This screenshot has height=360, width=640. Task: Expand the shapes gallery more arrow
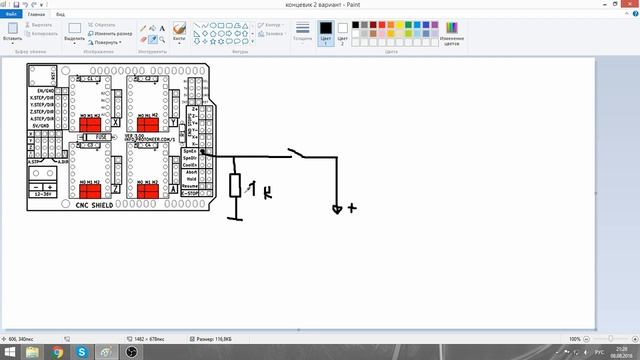[253, 41]
